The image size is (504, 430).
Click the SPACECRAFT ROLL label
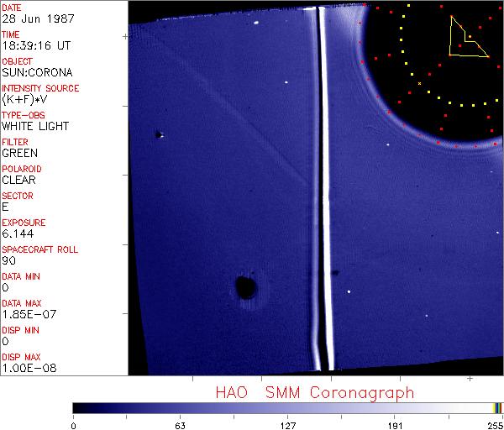39,249
